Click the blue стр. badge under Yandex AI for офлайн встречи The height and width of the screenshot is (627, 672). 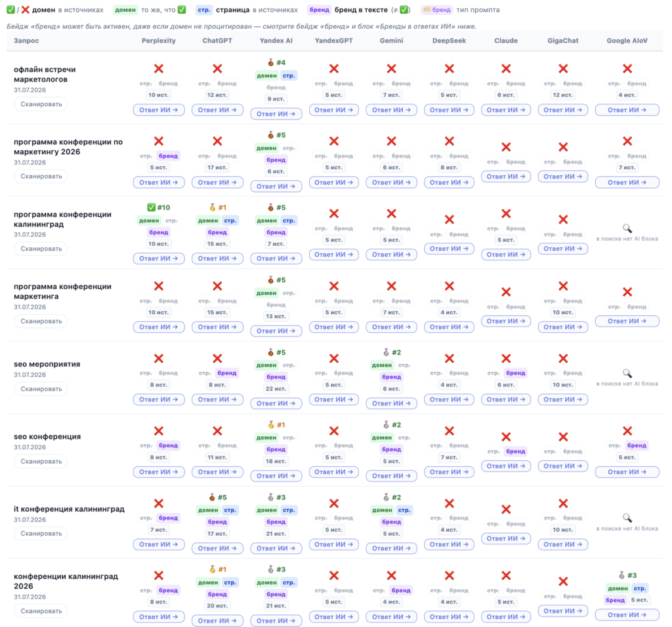(289, 76)
